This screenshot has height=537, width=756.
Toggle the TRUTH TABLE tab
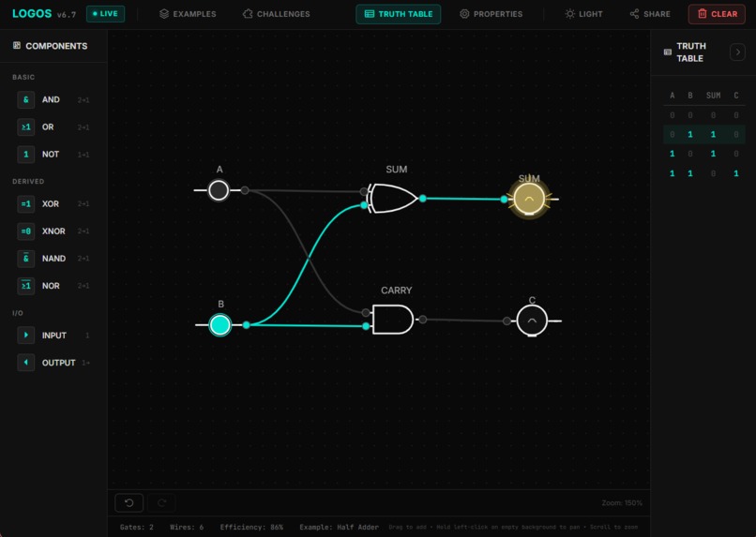(399, 14)
